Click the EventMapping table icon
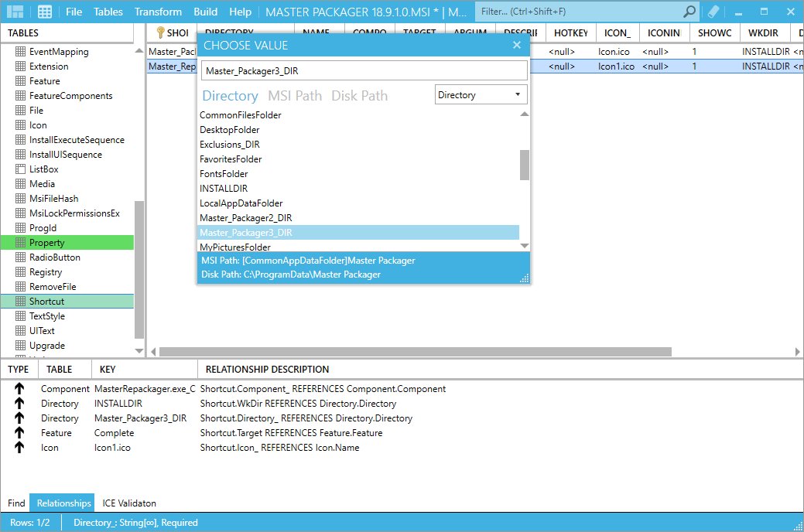This screenshot has height=532, width=804. point(21,51)
